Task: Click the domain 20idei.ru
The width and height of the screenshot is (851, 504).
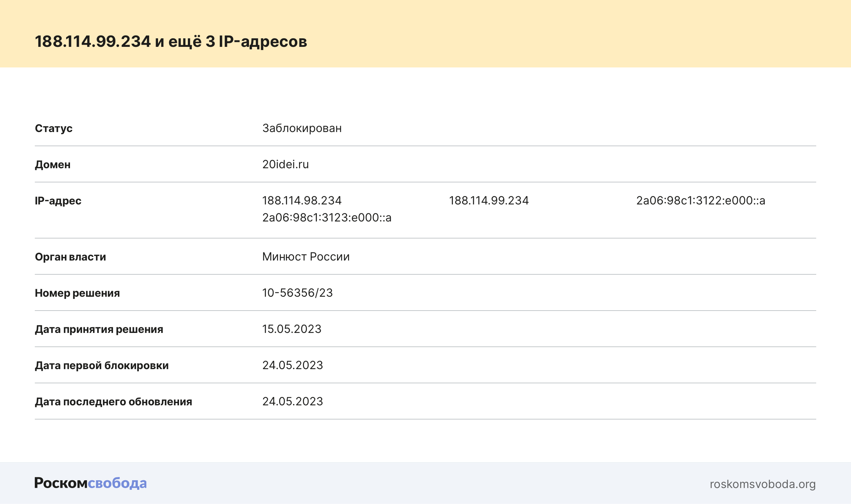Action: (x=285, y=164)
